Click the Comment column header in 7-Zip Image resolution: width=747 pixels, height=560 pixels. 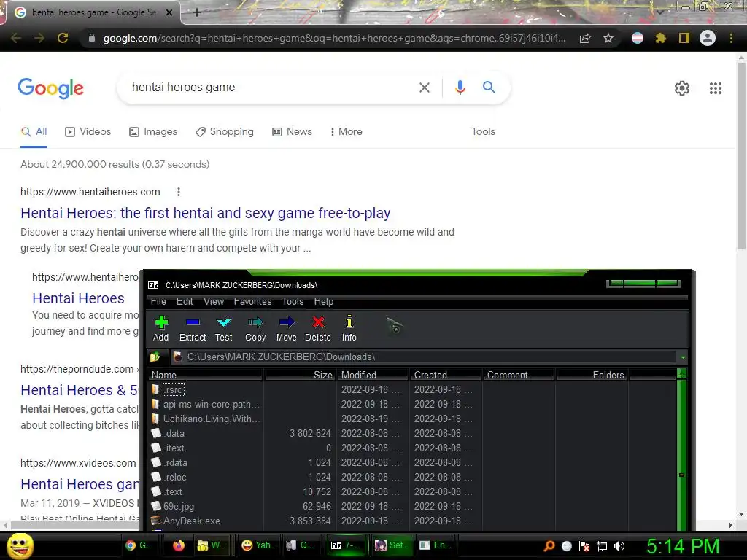click(519, 375)
